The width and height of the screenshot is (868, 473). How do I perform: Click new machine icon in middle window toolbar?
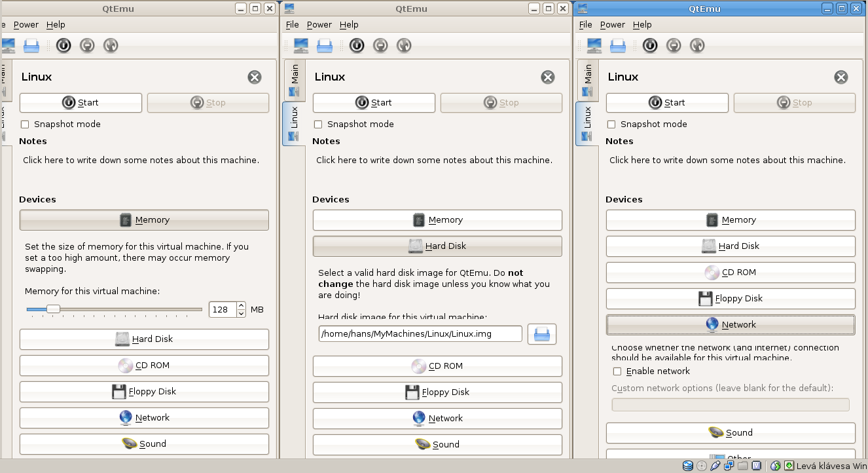point(301,45)
